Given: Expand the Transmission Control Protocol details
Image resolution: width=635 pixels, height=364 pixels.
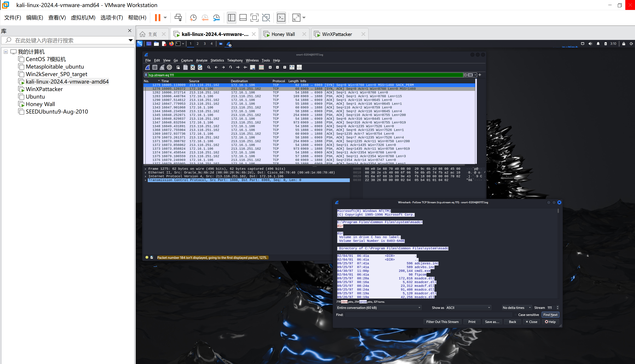Looking at the screenshot, I should pyautogui.click(x=145, y=180).
